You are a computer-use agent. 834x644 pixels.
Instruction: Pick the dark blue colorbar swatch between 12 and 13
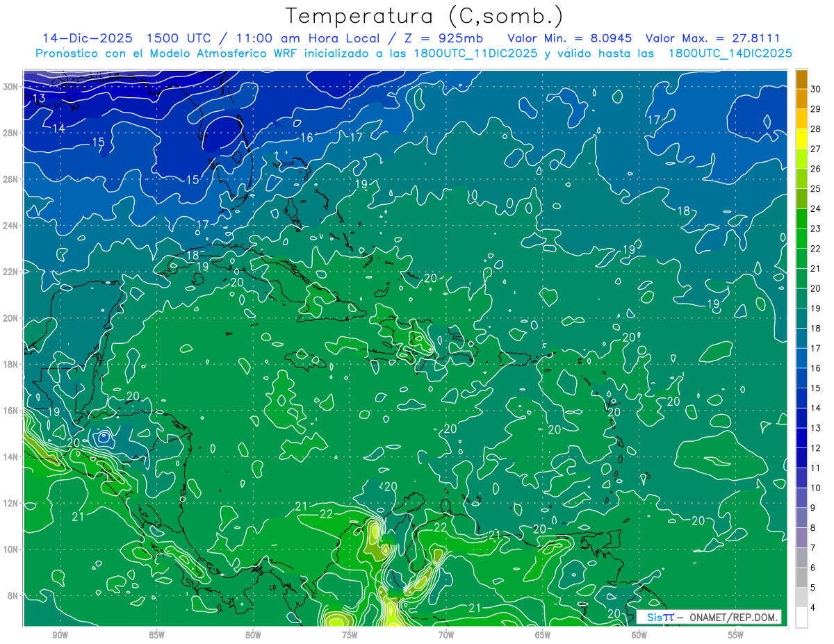(801, 438)
